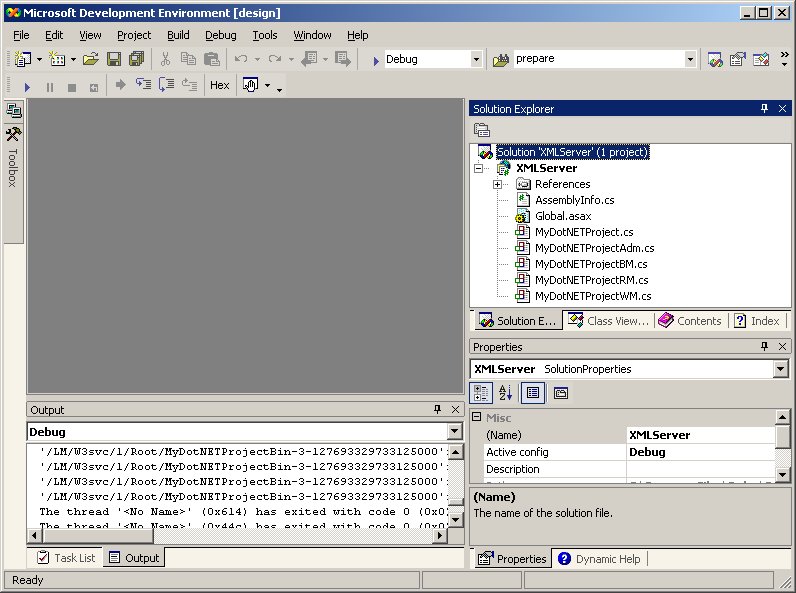Screen dimensions: 796x593
Task: Click the Categorized view icon in Properties
Action: point(481,393)
